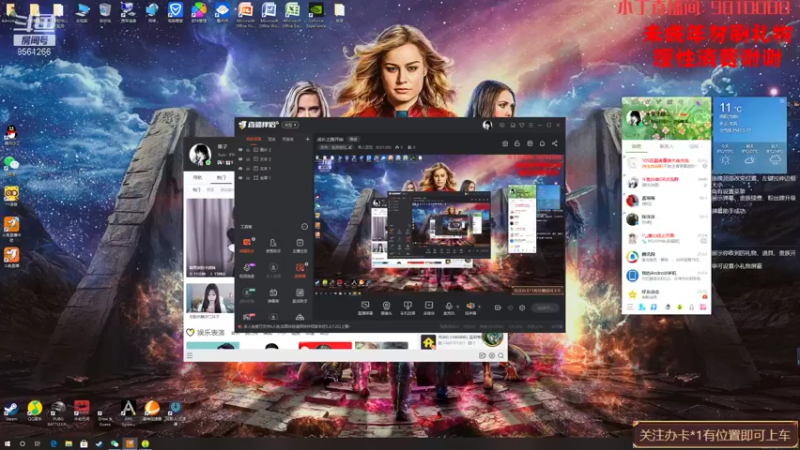
Task: Open the third tool in toolbox top row
Action: pyautogui.click(x=299, y=245)
